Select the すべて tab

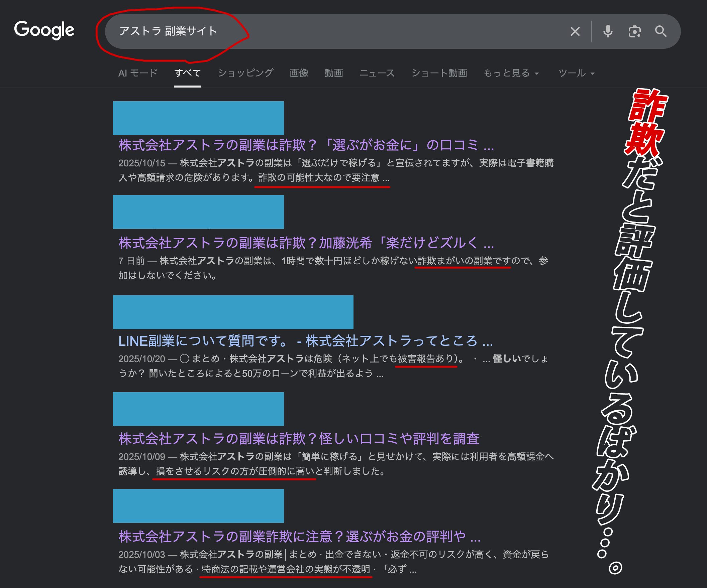(x=188, y=73)
